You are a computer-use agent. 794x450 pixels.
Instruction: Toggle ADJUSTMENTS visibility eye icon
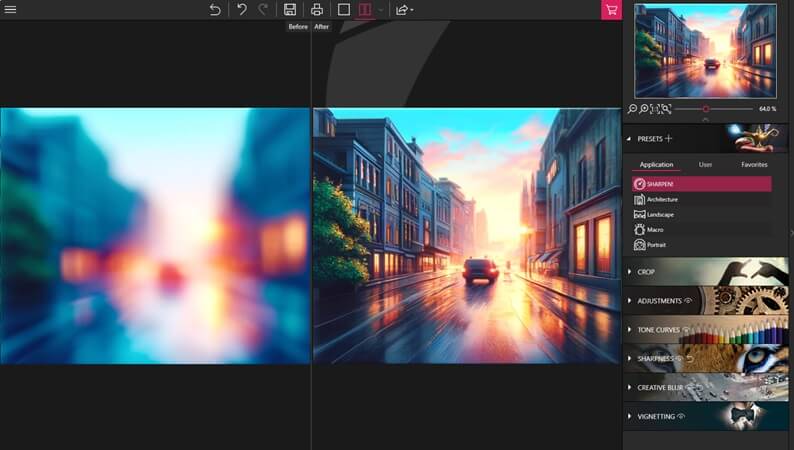688,301
